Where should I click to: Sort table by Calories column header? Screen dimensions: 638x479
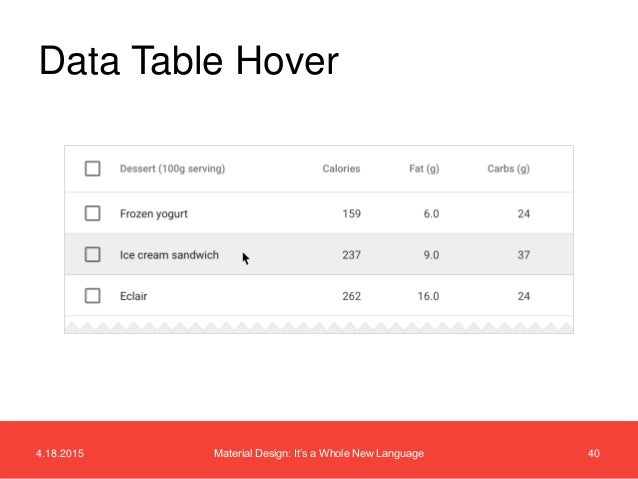click(341, 168)
